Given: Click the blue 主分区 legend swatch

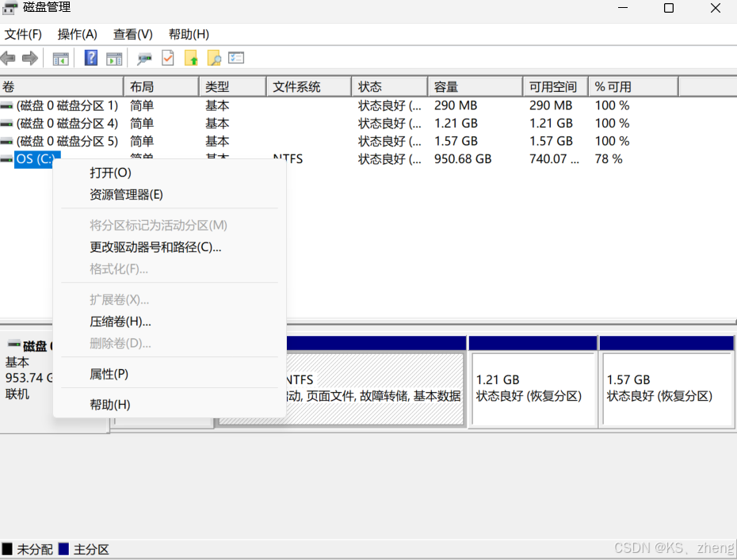Looking at the screenshot, I should pyautogui.click(x=63, y=549).
